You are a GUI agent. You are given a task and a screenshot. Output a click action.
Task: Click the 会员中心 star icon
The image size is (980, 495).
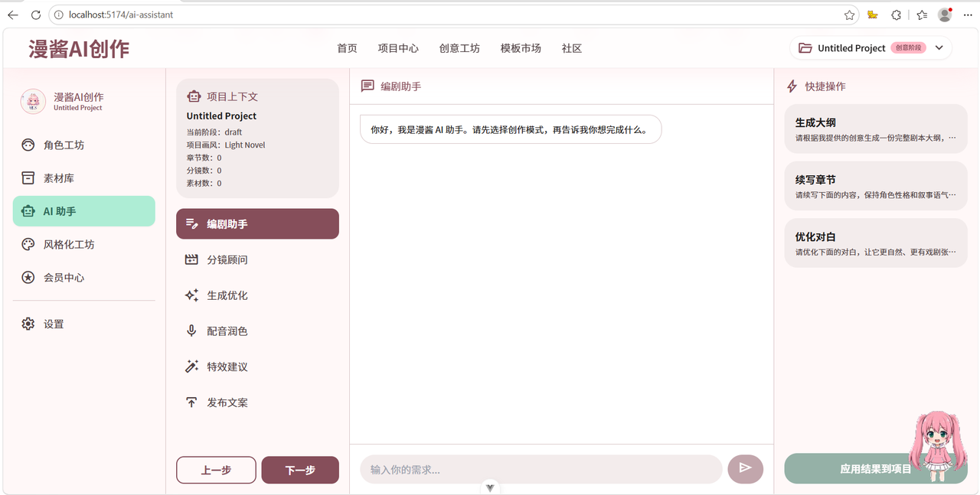click(28, 278)
